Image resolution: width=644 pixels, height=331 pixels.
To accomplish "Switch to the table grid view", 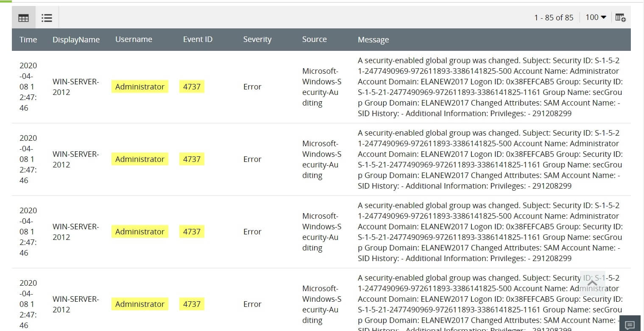I will coord(24,18).
